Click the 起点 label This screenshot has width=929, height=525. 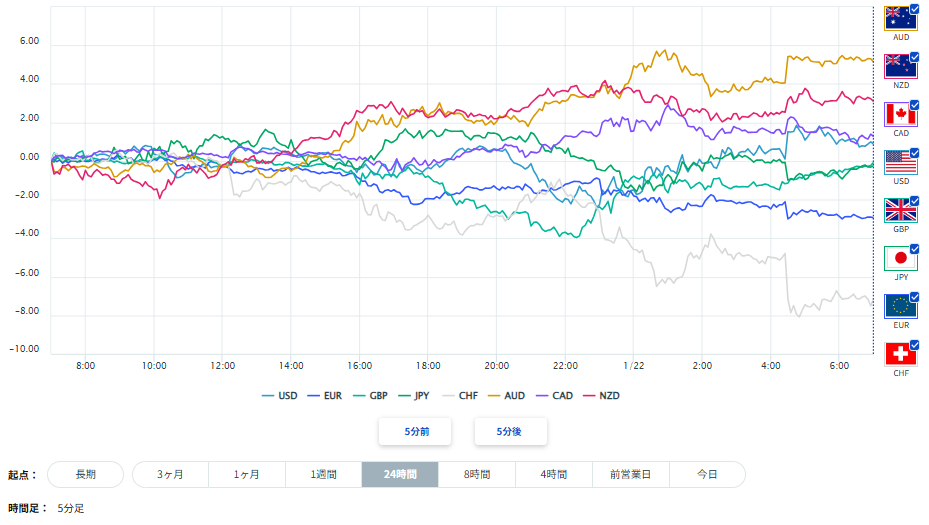[22, 475]
